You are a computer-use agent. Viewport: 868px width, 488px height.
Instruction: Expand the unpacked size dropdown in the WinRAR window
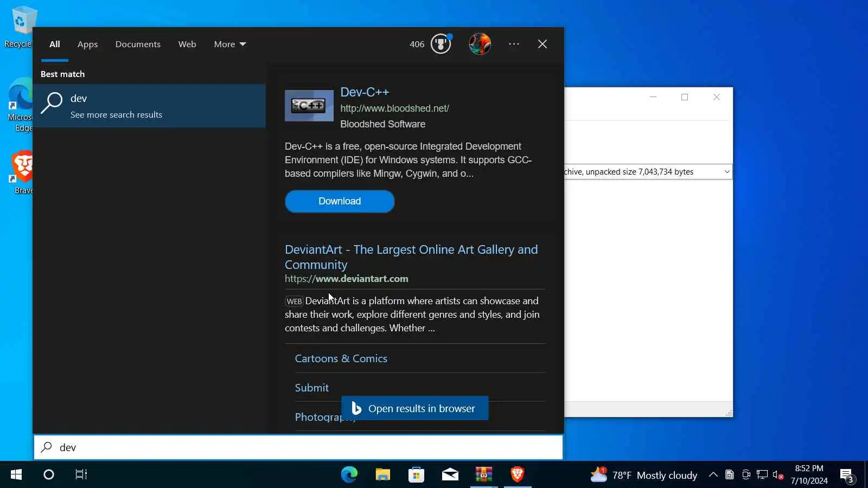727,172
